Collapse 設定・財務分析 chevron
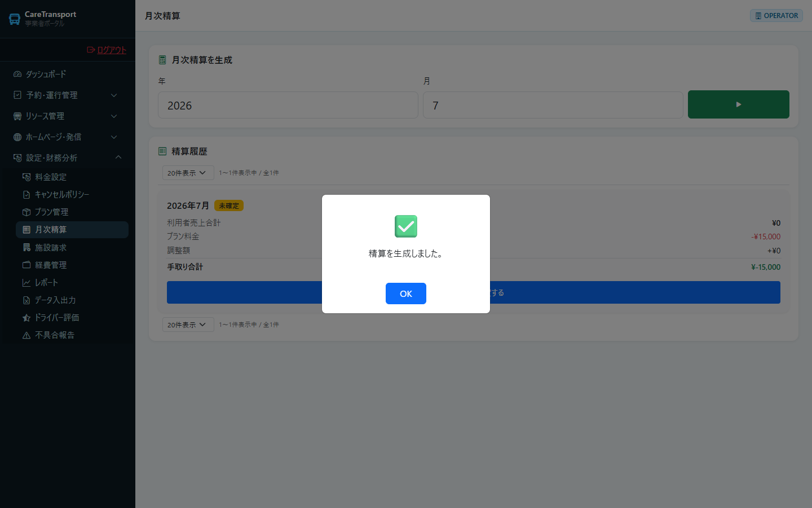 point(118,157)
